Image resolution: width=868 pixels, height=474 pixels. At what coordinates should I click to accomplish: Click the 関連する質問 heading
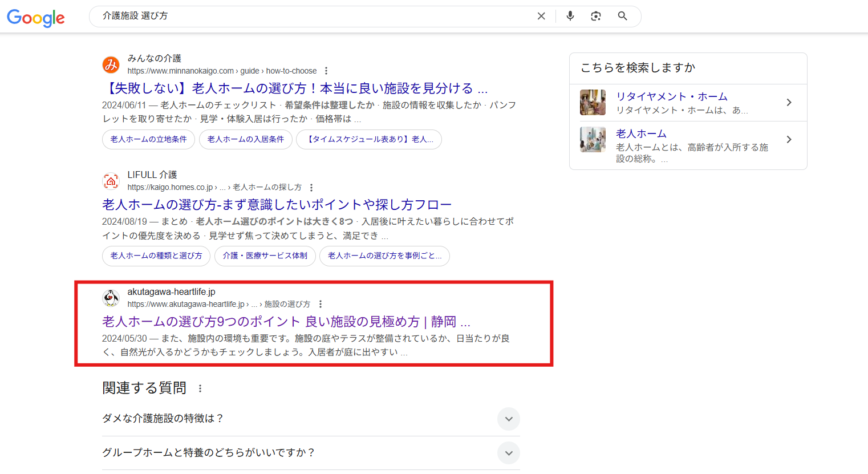click(144, 388)
